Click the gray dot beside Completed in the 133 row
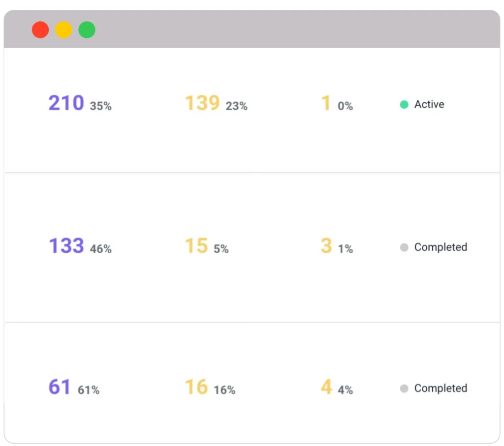The height and width of the screenshot is (446, 504). click(404, 247)
